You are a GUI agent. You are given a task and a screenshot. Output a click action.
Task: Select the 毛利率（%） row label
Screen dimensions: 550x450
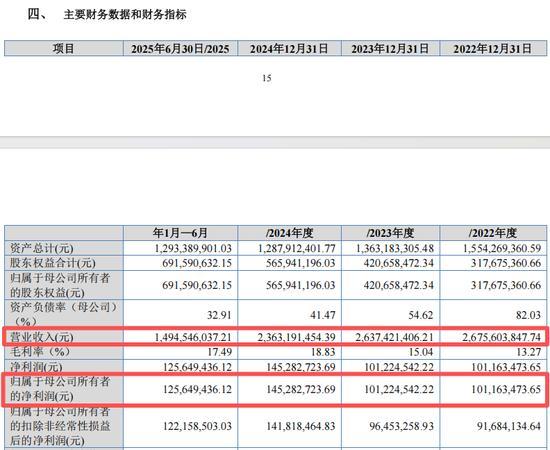point(40,352)
